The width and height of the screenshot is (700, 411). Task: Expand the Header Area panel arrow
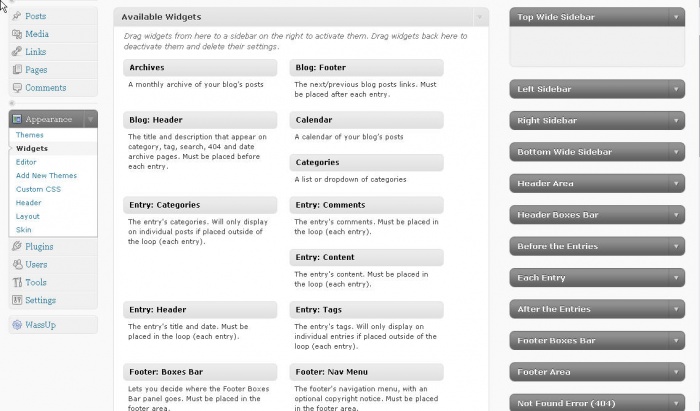click(675, 183)
